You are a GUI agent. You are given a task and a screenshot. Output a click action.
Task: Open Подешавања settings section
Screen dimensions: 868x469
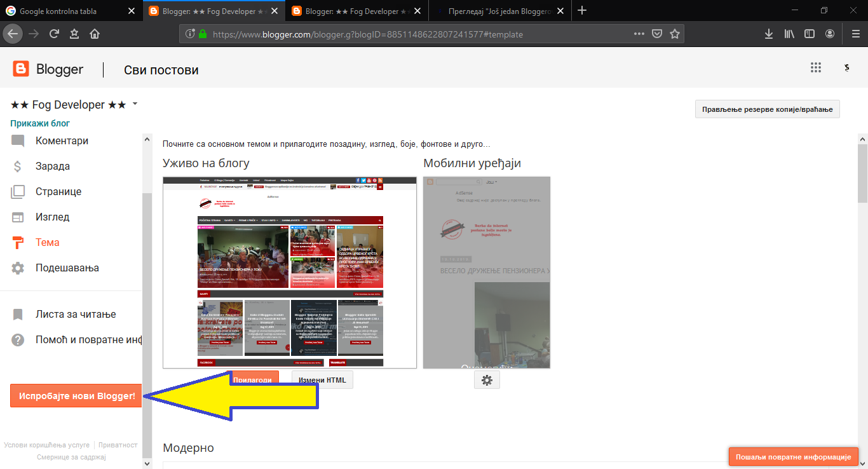pos(67,268)
